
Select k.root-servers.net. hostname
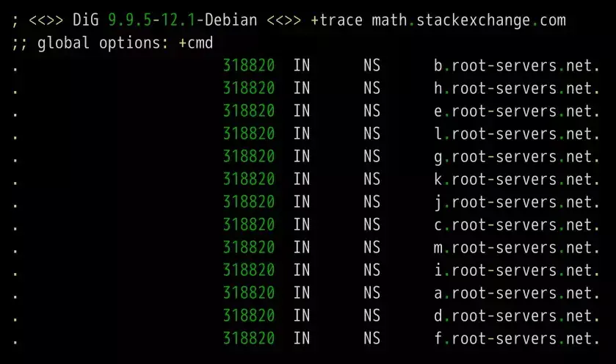517,180
